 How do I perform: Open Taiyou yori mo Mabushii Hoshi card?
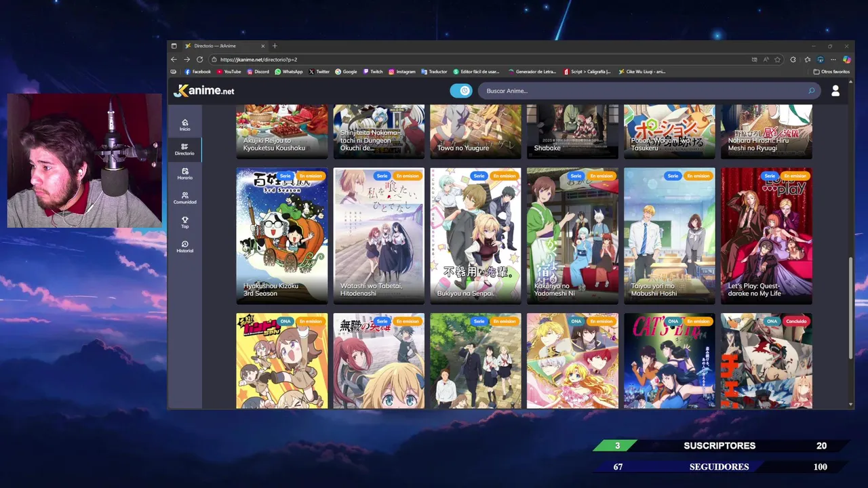tap(669, 235)
